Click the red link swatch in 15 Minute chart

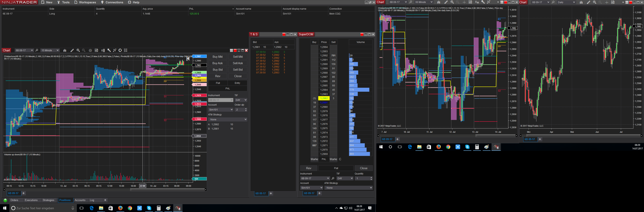coord(235,50)
